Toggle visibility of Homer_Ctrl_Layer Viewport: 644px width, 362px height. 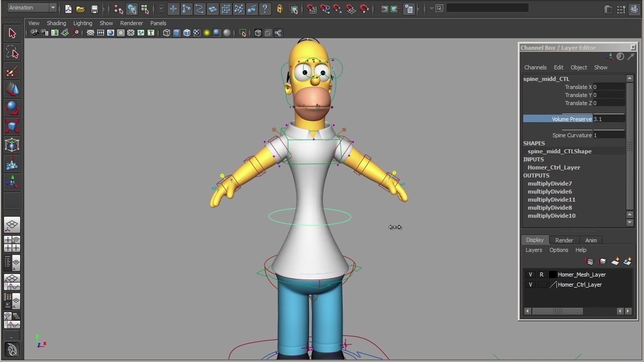point(530,284)
